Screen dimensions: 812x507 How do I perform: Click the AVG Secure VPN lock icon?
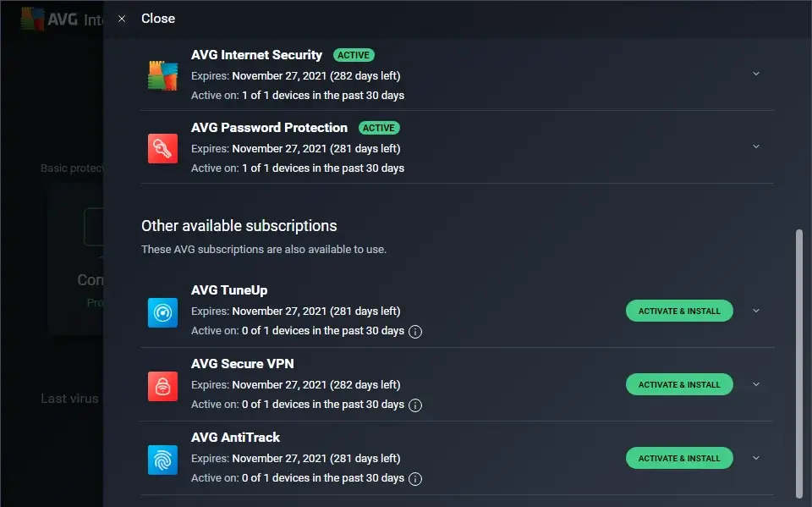162,383
